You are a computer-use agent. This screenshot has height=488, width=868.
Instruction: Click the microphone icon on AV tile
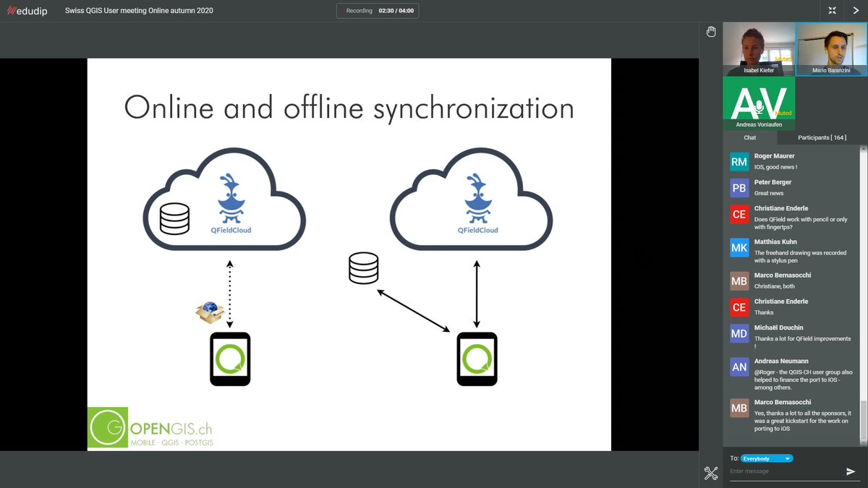(x=759, y=108)
